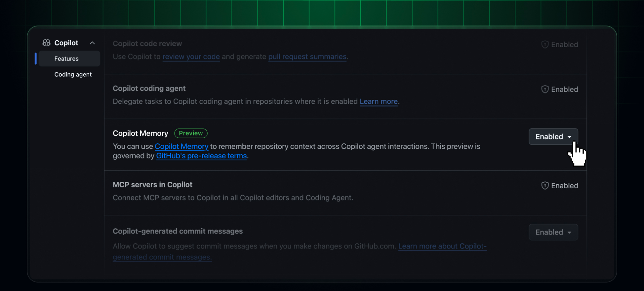Click the Learn more about Copilot-generated commit messages link
The width and height of the screenshot is (644, 291).
[442, 246]
